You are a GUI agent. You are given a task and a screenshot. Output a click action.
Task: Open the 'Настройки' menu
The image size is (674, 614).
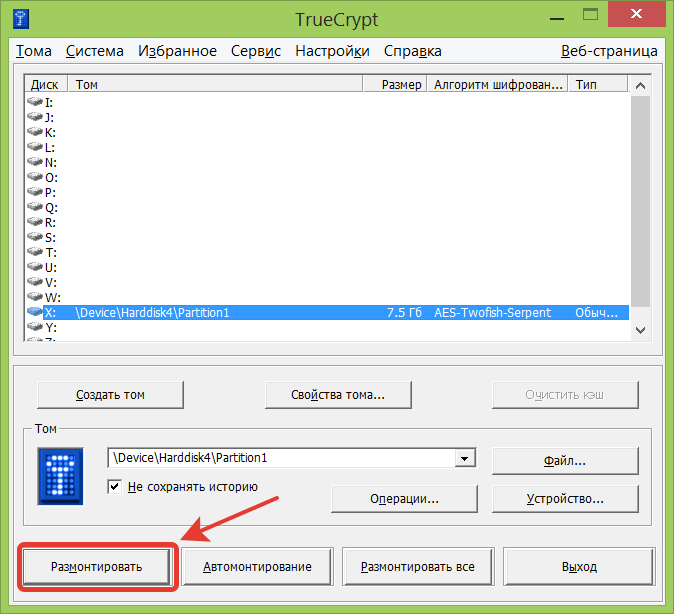click(x=332, y=51)
